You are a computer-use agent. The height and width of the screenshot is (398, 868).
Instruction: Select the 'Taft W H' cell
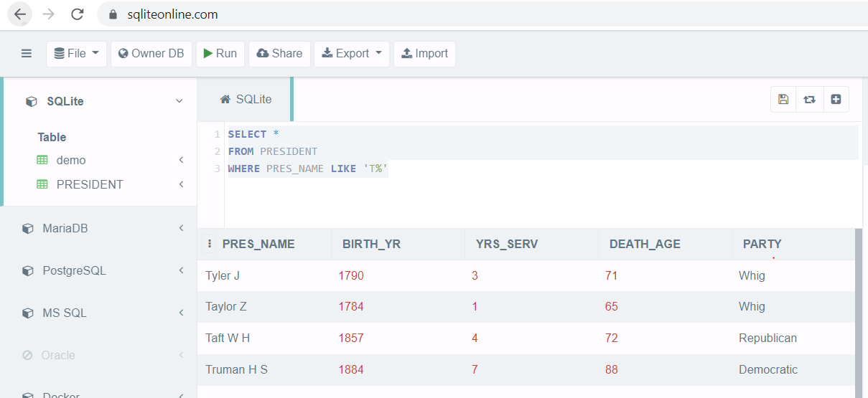click(x=228, y=338)
